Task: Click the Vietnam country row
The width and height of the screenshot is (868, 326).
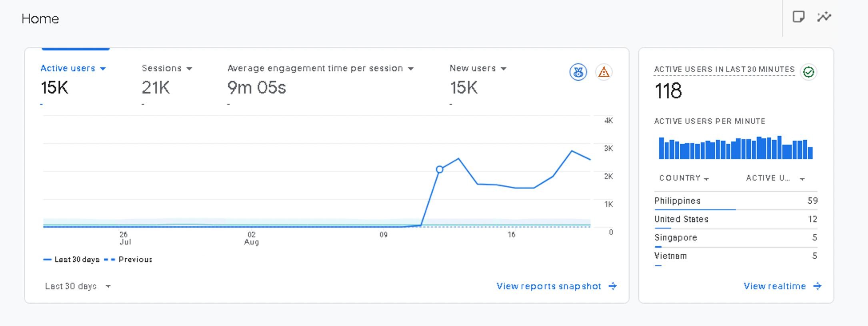Action: tap(736, 256)
